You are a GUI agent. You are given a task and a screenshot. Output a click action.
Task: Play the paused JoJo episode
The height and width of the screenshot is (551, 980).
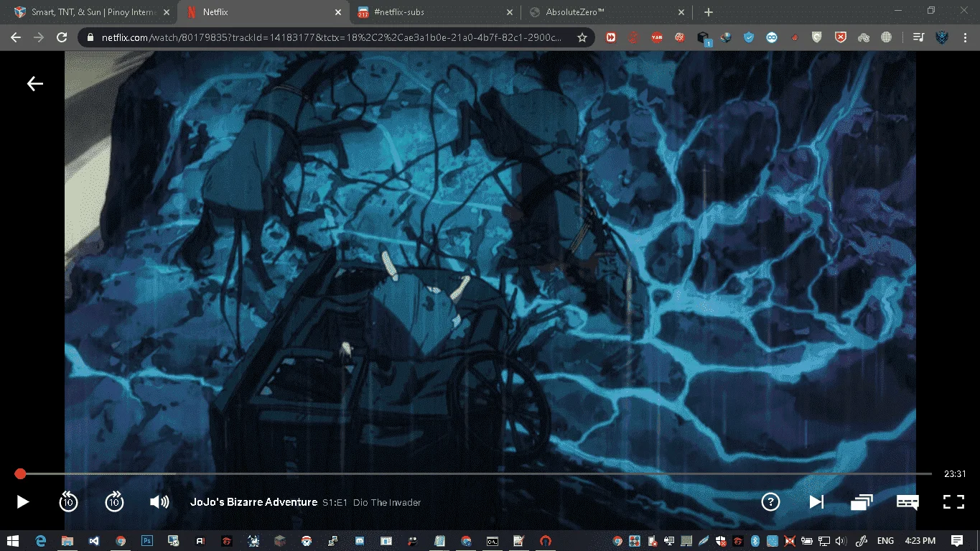[x=22, y=502]
